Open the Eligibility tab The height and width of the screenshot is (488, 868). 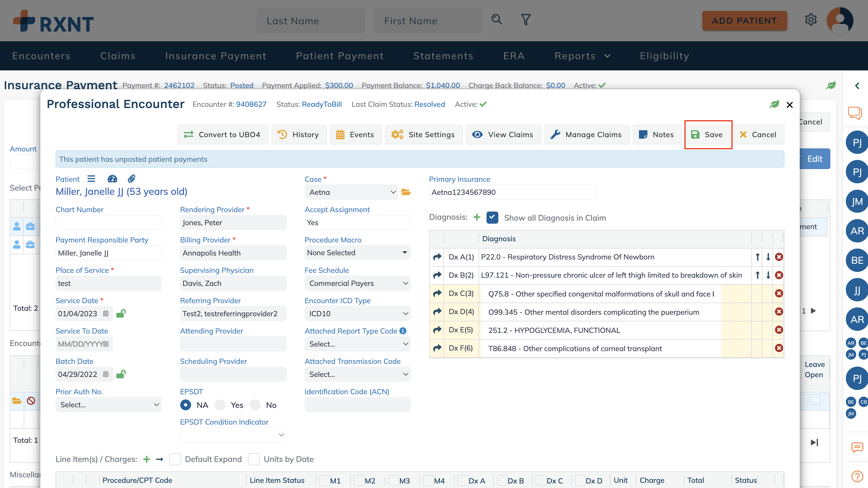664,56
